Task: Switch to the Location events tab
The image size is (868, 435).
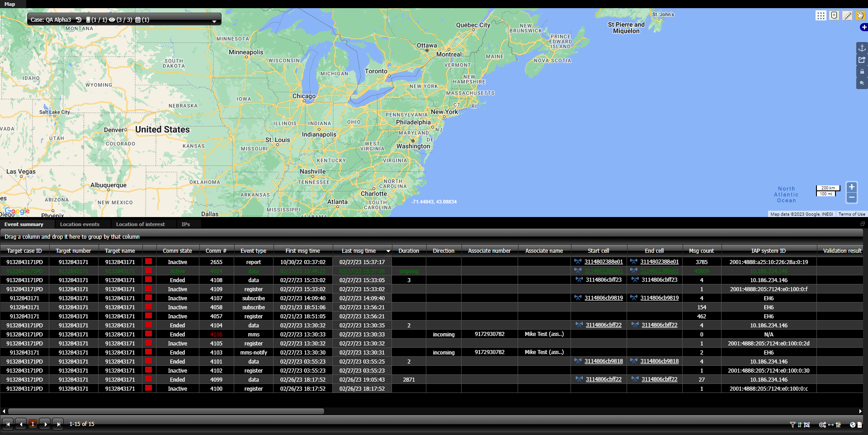Action: pos(80,224)
